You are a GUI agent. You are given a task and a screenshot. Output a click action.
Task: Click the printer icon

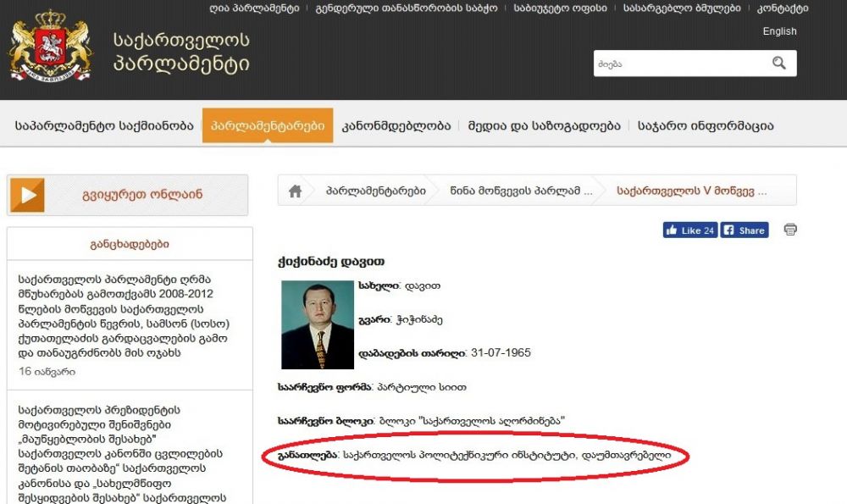point(790,230)
